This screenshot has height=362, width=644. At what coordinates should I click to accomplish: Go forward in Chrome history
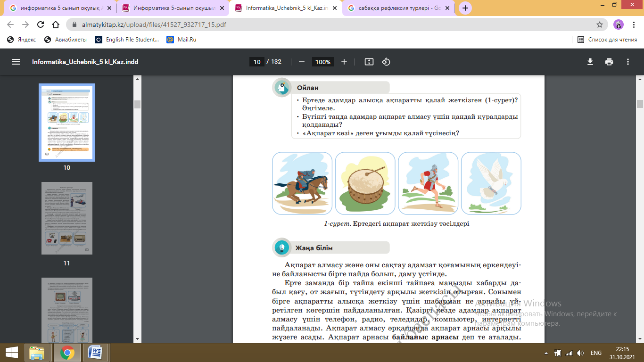click(25, 25)
